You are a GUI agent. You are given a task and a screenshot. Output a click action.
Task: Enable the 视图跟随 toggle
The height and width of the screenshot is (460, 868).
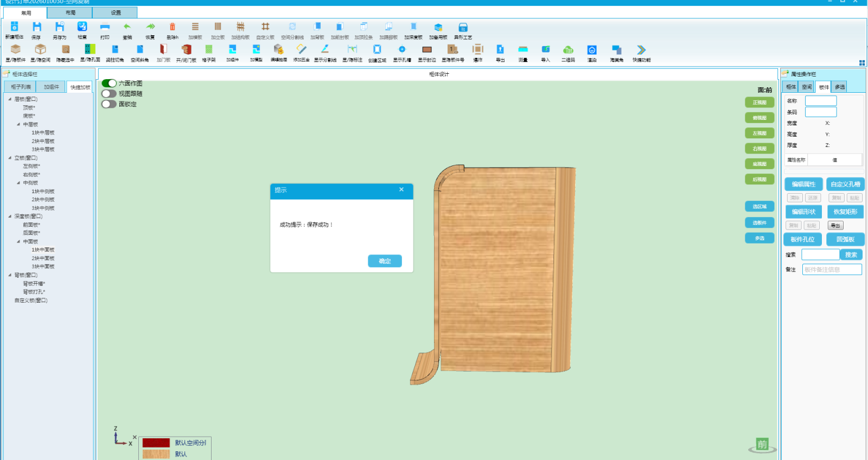pos(109,94)
